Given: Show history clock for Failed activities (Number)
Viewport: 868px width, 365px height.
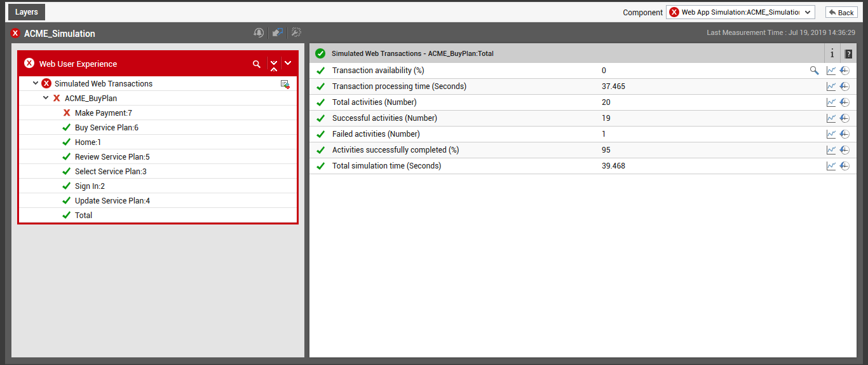Looking at the screenshot, I should (x=844, y=134).
